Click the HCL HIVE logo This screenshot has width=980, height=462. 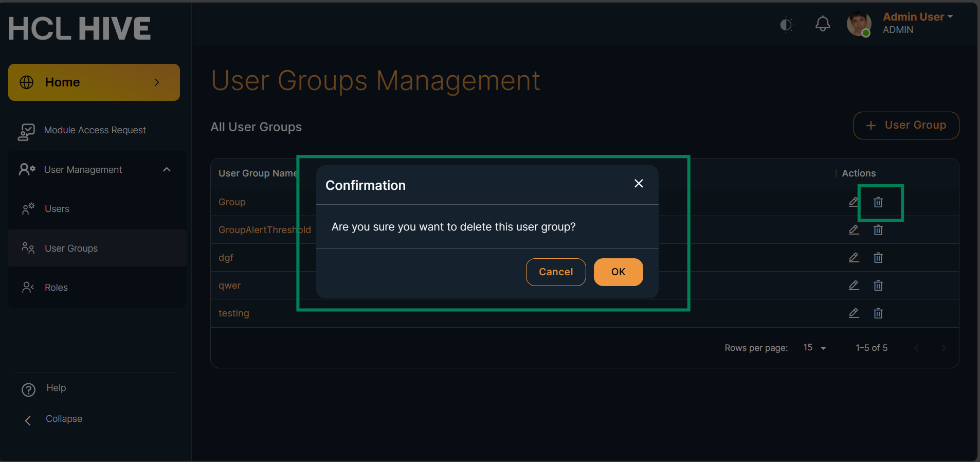coord(80,28)
